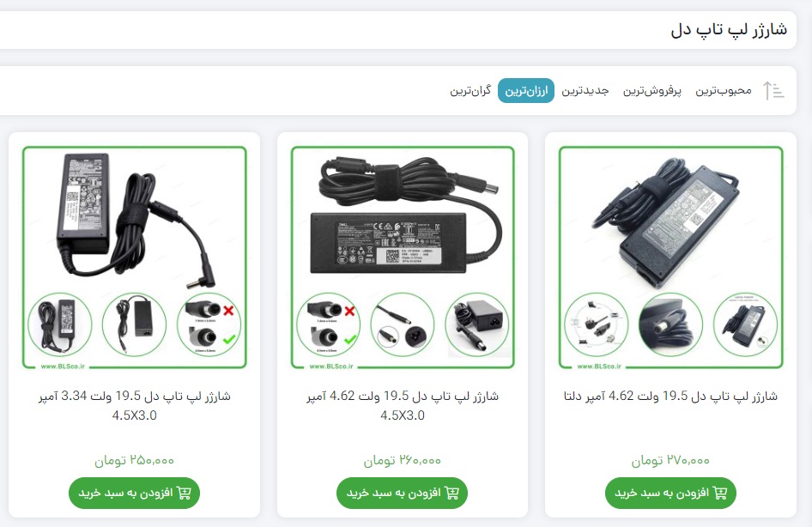Click cart icon on the 270,000 تومان button
The image size is (812, 527).
[x=720, y=493]
